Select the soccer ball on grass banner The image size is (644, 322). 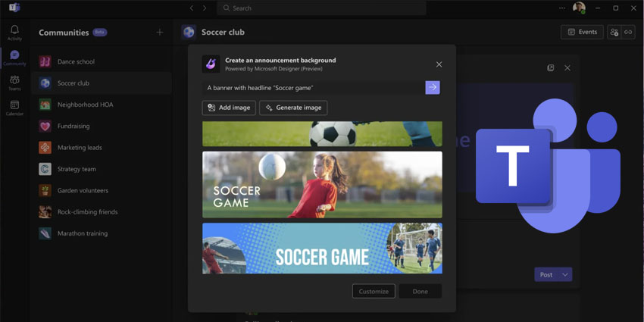[x=323, y=134]
